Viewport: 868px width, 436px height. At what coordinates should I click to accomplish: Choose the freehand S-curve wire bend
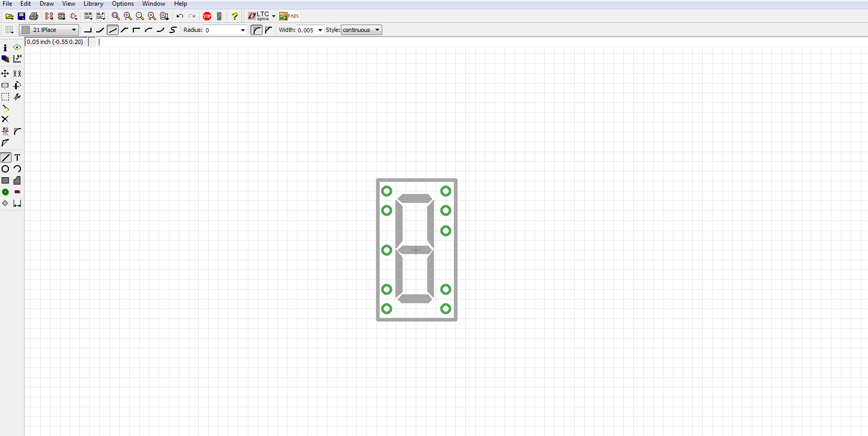[173, 30]
